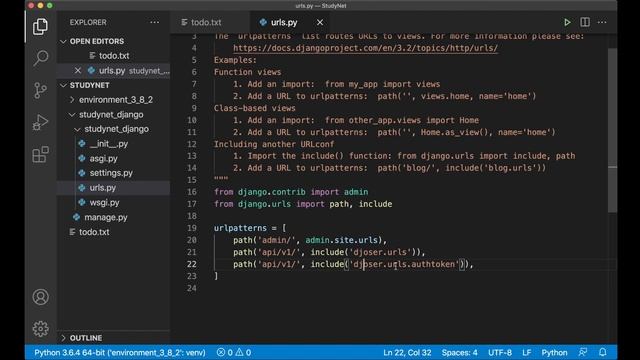Collapse the outer studynet_django folder

pyautogui.click(x=72, y=115)
